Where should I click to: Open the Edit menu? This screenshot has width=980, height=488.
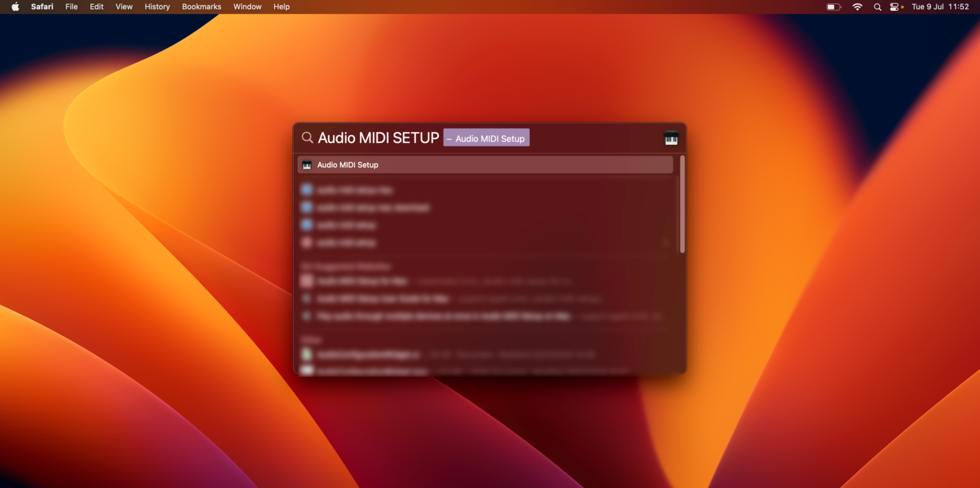pos(97,7)
